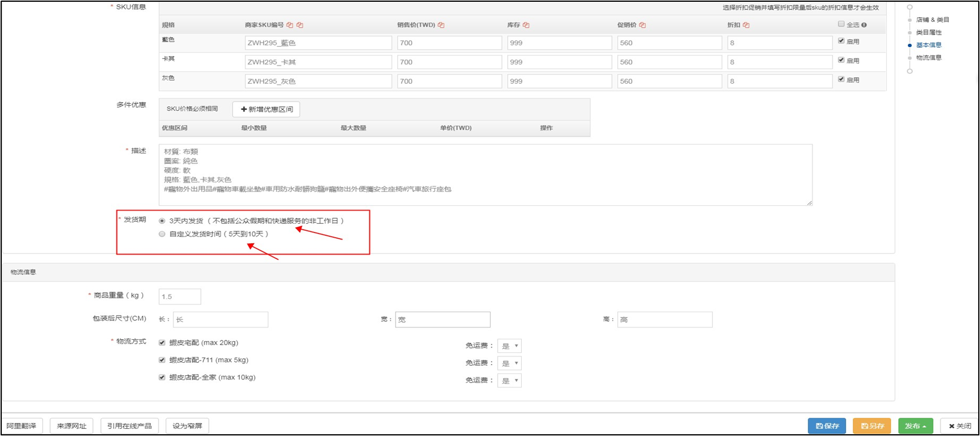Go to 类目属性 in the side navigation
The image size is (980, 436).
coord(928,32)
